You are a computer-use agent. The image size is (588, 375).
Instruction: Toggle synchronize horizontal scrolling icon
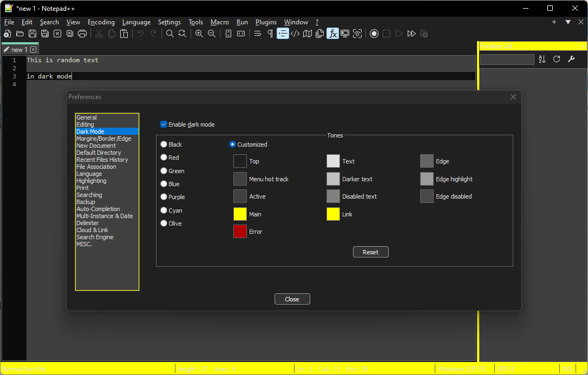(241, 34)
